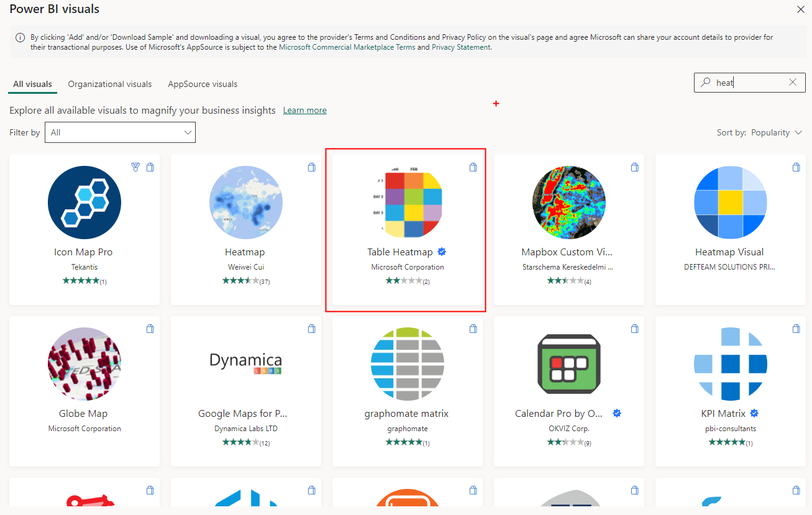Click the filter badge icon on Icon Map Pro
Image resolution: width=812 pixels, height=515 pixels.
[135, 166]
